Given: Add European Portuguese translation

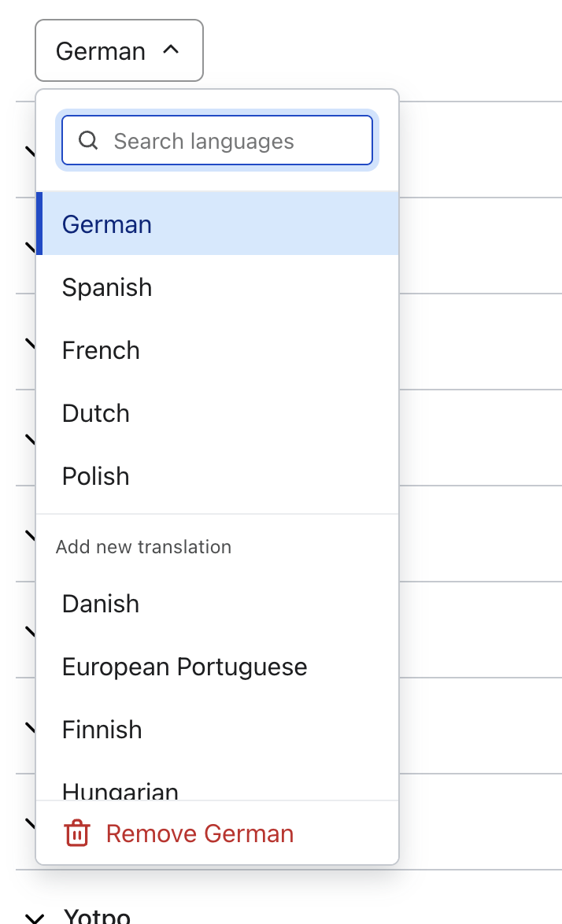Looking at the screenshot, I should coord(185,667).
